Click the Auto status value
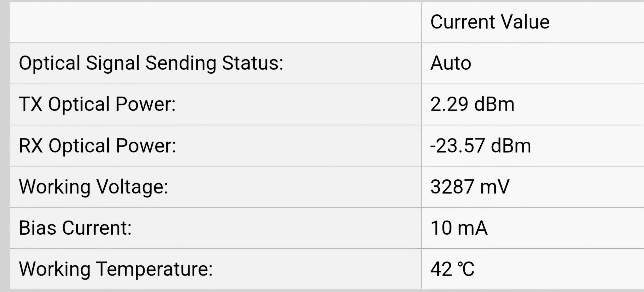644x292 pixels. (x=451, y=63)
